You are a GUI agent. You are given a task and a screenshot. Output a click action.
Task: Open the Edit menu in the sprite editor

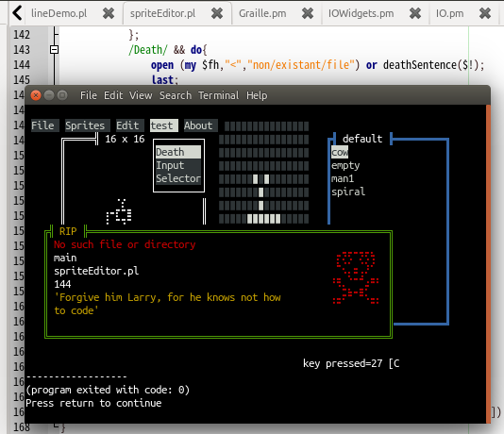click(127, 125)
